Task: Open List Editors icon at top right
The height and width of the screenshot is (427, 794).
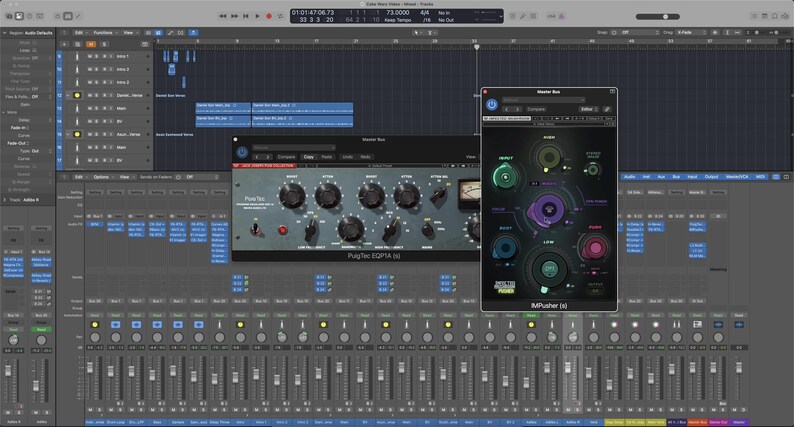Action: click(x=754, y=16)
